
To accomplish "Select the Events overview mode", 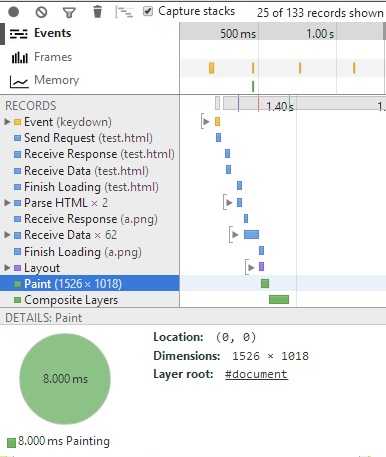I will point(40,33).
